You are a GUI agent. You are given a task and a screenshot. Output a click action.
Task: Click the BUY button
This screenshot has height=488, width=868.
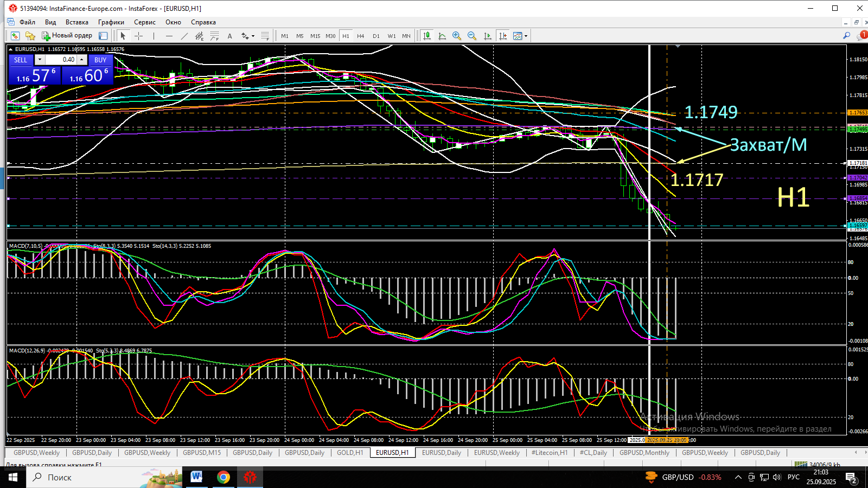click(x=100, y=60)
